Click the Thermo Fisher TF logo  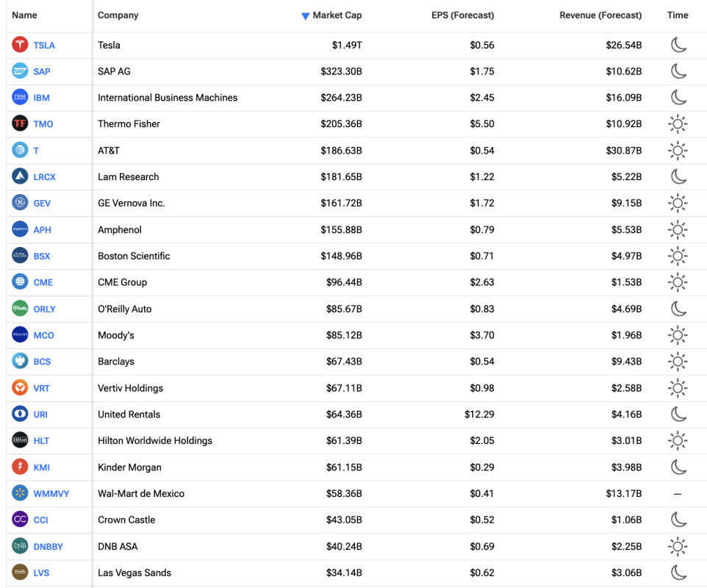pos(20,124)
